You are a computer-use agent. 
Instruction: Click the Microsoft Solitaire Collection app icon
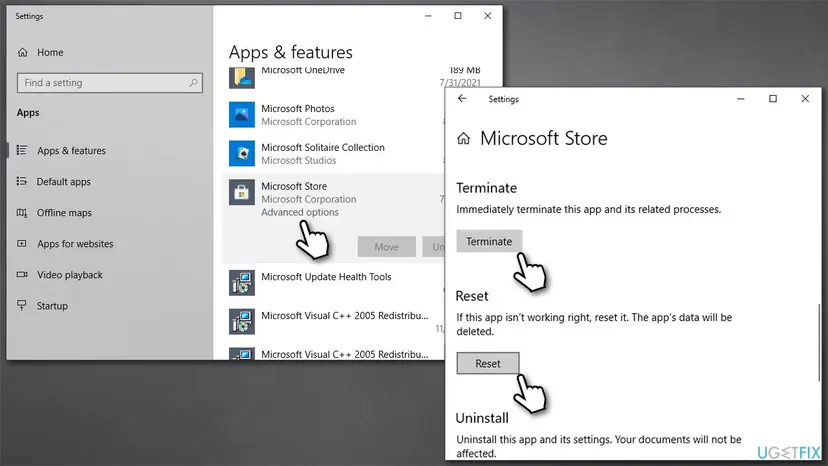242,153
